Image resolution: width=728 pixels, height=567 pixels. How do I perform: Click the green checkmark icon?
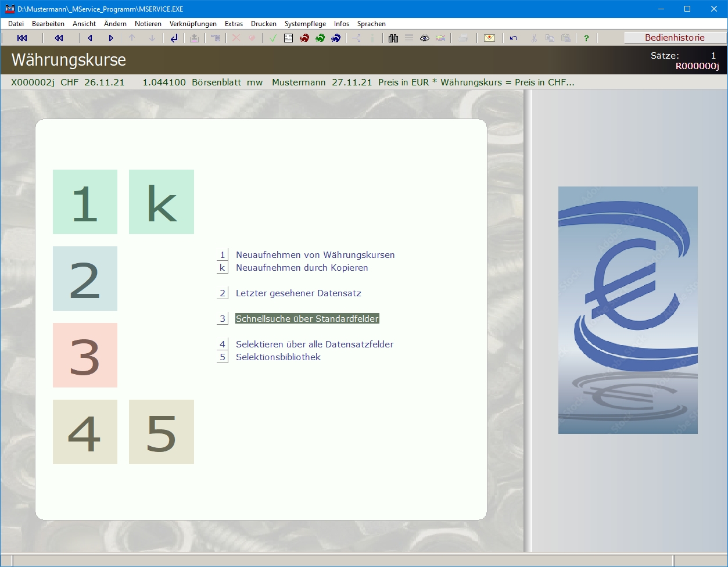273,38
